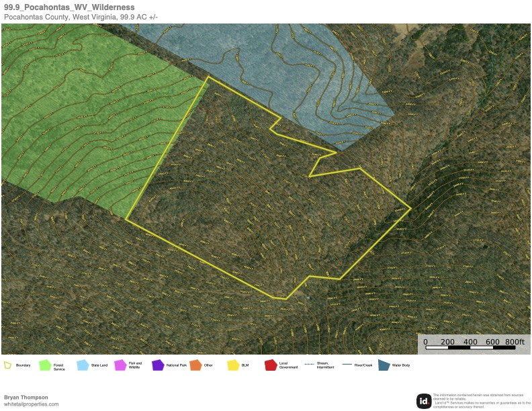Image resolution: width=532 pixels, height=411 pixels.
Task: Click the Land id logo badge
Action: pos(424,401)
